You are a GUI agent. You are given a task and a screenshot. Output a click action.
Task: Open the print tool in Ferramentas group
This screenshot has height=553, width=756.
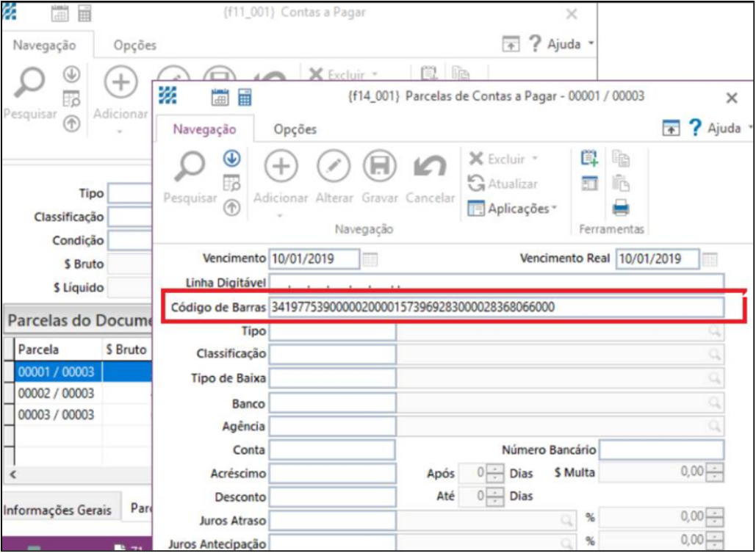(622, 207)
